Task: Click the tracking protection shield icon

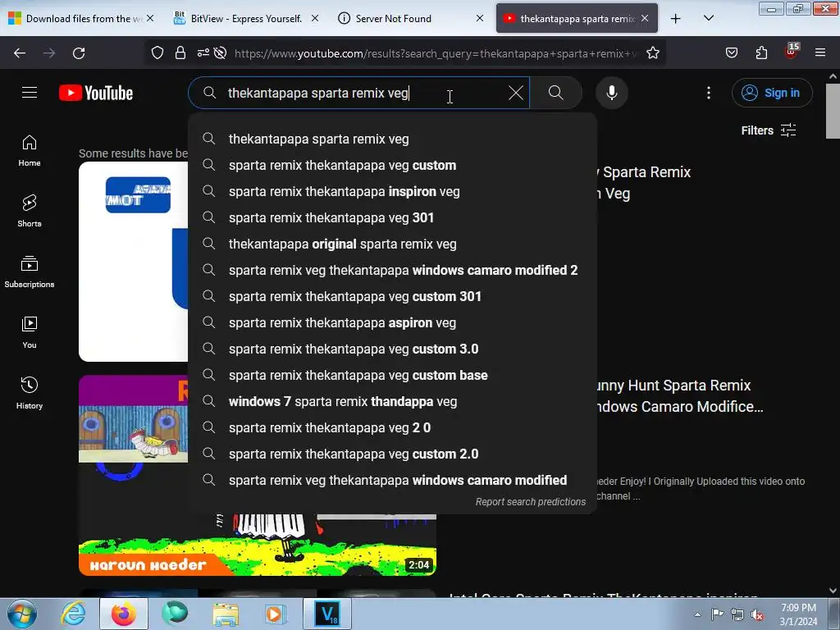Action: (x=157, y=53)
